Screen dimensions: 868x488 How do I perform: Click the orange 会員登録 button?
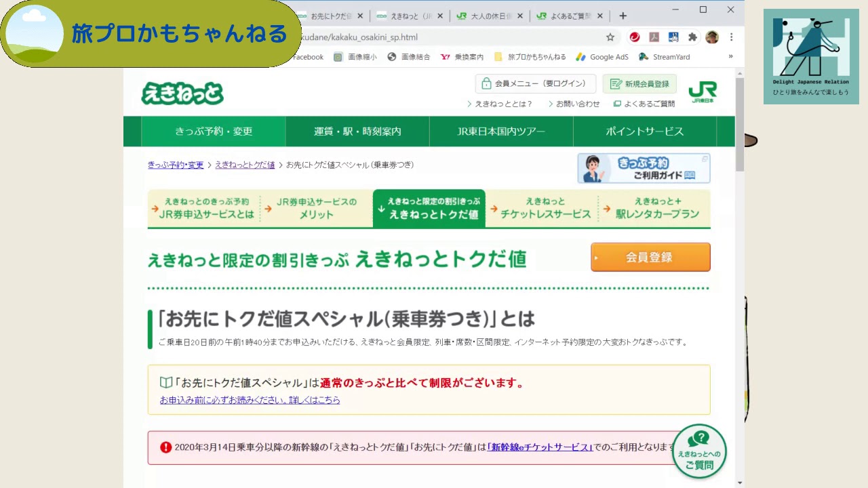[x=650, y=257]
